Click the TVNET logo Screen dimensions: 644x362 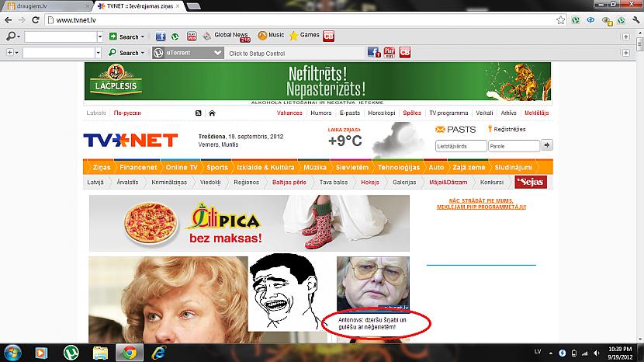point(130,141)
